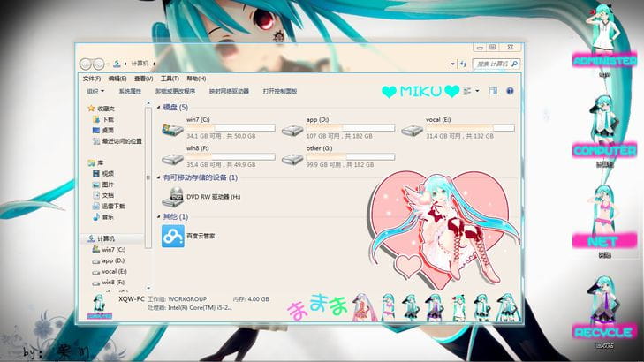The height and width of the screenshot is (362, 644).
Task: Toggle the preview pane icon
Action: pos(493,91)
